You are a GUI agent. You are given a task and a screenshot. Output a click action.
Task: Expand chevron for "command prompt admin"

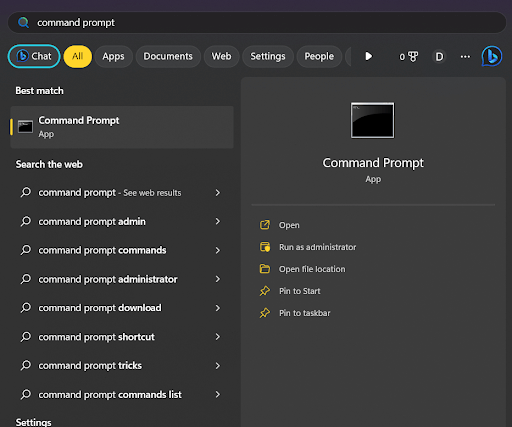[x=218, y=222]
